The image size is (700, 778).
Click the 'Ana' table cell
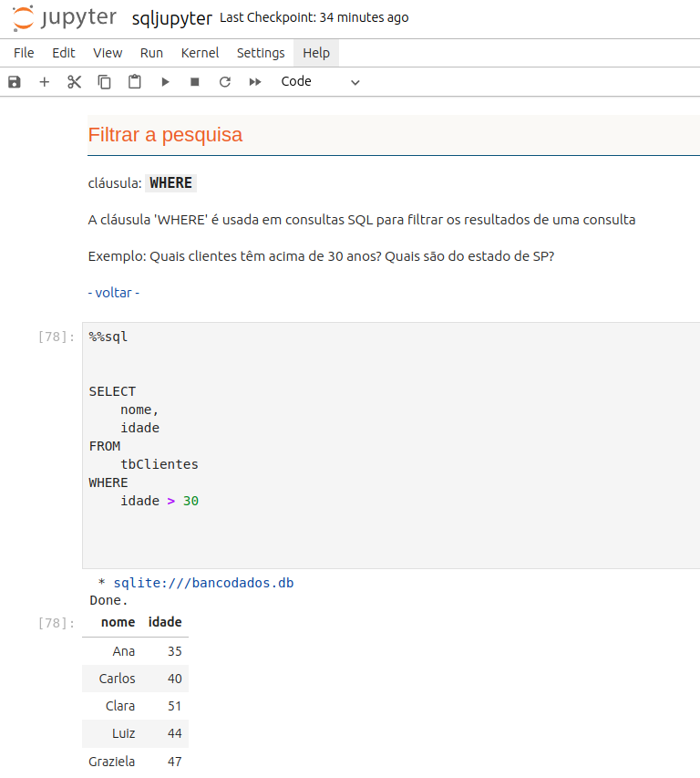pos(123,651)
